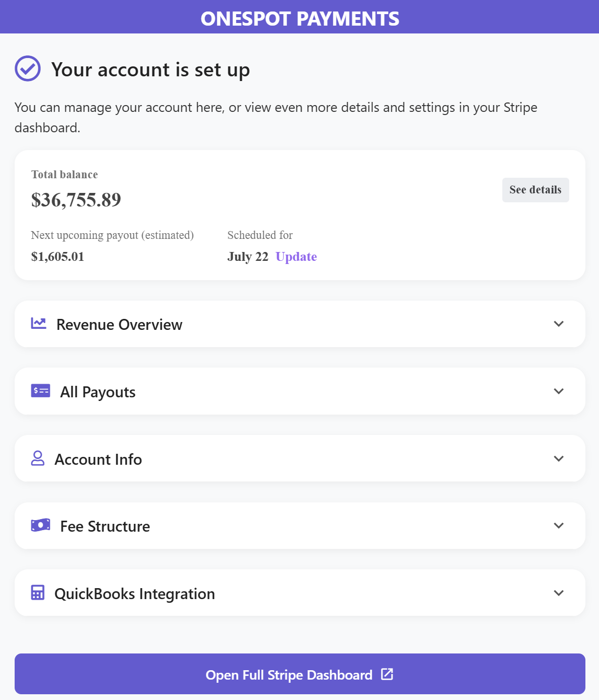Click the Revenue Overview chart icon
599x700 pixels.
click(39, 323)
